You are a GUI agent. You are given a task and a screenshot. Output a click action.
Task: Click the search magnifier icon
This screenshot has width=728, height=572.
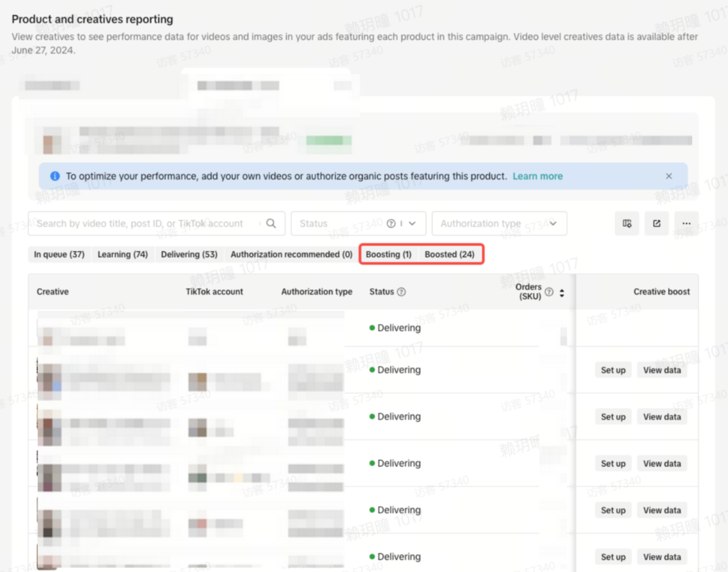[271, 223]
